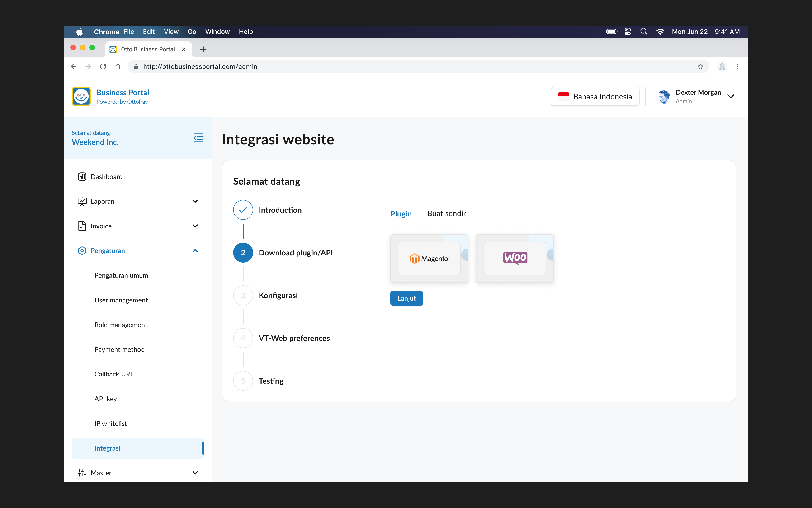Change language from Bahasa Indonesia
Image resolution: width=812 pixels, height=508 pixels.
point(595,96)
